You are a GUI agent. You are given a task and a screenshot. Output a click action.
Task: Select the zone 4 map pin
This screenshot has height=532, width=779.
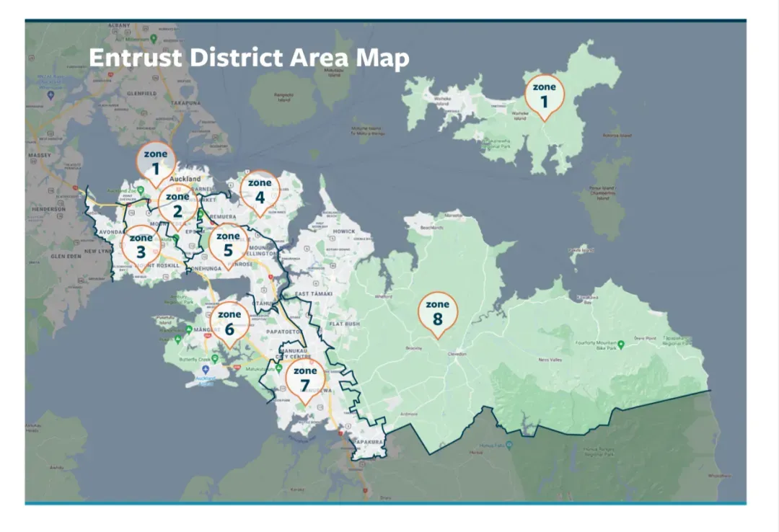(x=260, y=192)
